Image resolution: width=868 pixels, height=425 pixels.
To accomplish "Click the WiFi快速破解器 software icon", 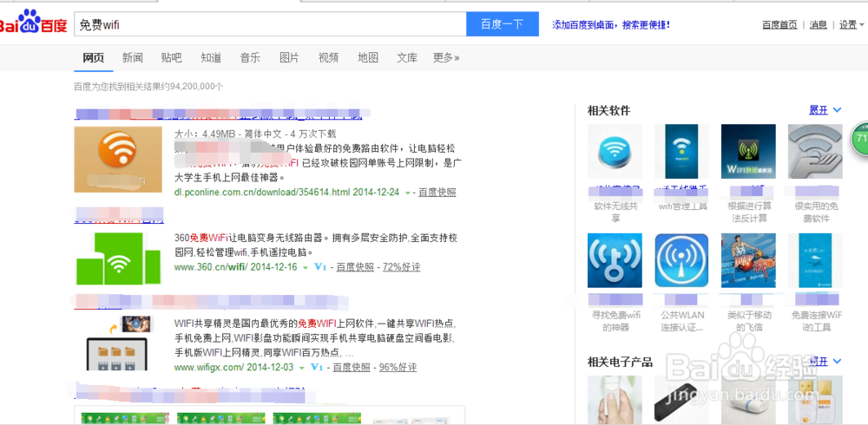I will pyautogui.click(x=748, y=151).
